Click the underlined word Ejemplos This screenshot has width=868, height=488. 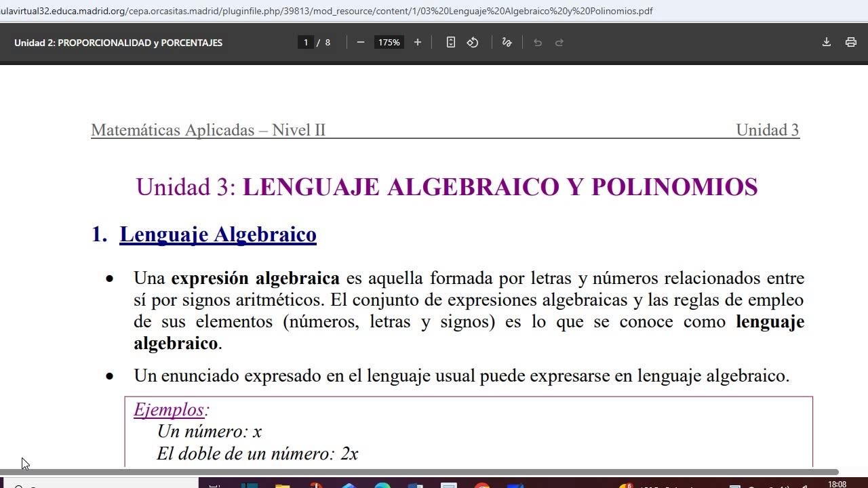169,409
